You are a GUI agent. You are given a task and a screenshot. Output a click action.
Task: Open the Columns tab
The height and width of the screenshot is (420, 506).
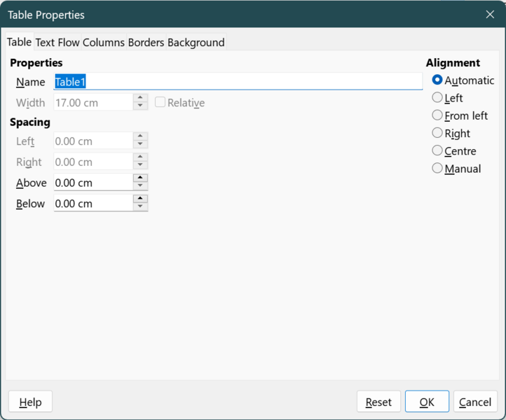pos(104,43)
